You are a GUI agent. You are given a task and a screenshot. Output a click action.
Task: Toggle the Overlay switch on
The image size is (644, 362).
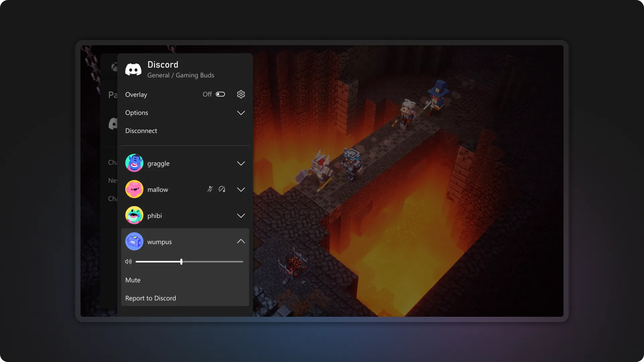[220, 94]
